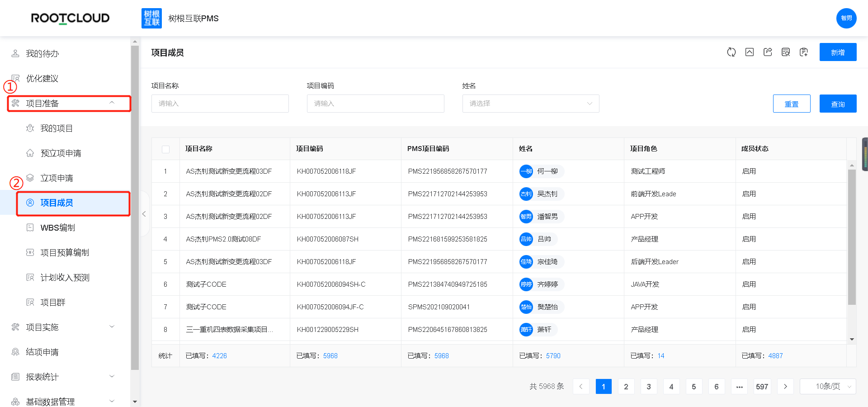Open 计划收入预测 in the sidebar
Viewport: 868px width, 407px height.
click(65, 277)
